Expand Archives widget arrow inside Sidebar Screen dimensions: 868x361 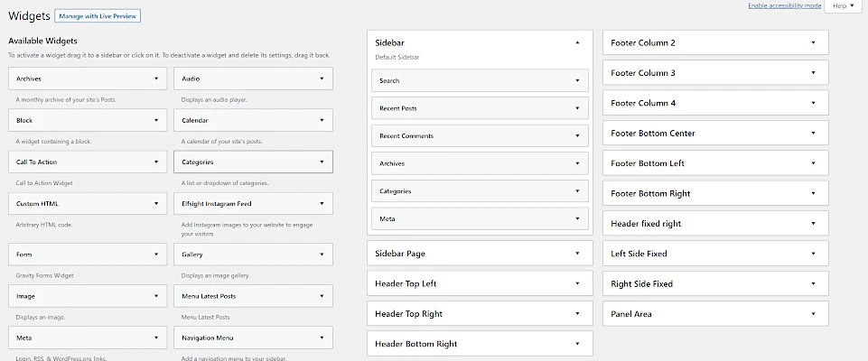point(577,163)
